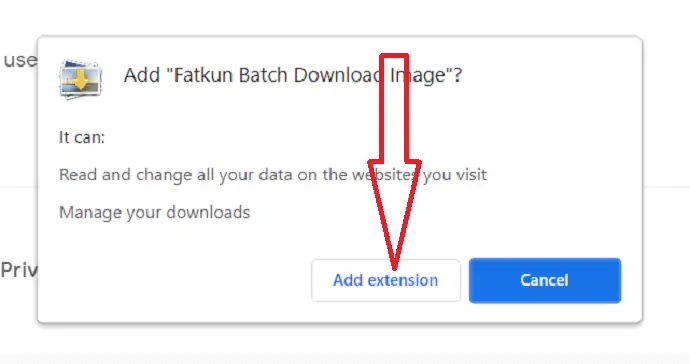Viewport: 690px width, 364px height.
Task: Click empty dialog space left of Add extension
Action: pyautogui.click(x=176, y=280)
